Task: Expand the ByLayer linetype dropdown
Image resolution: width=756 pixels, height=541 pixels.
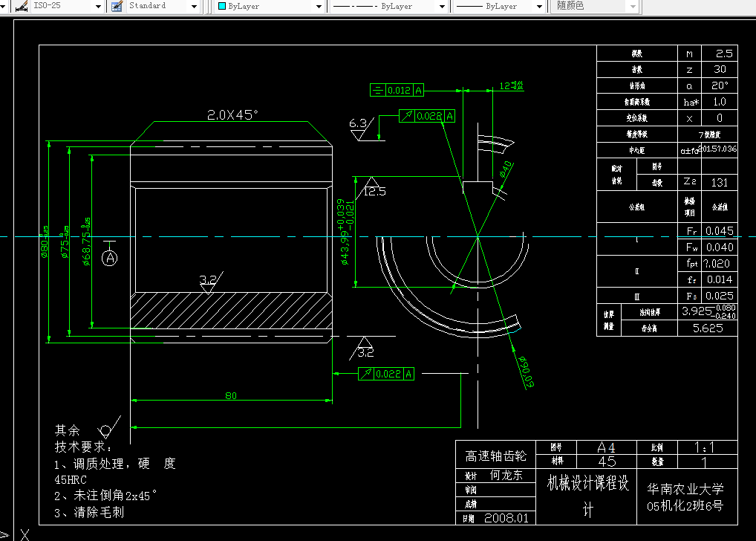Action: click(442, 6)
